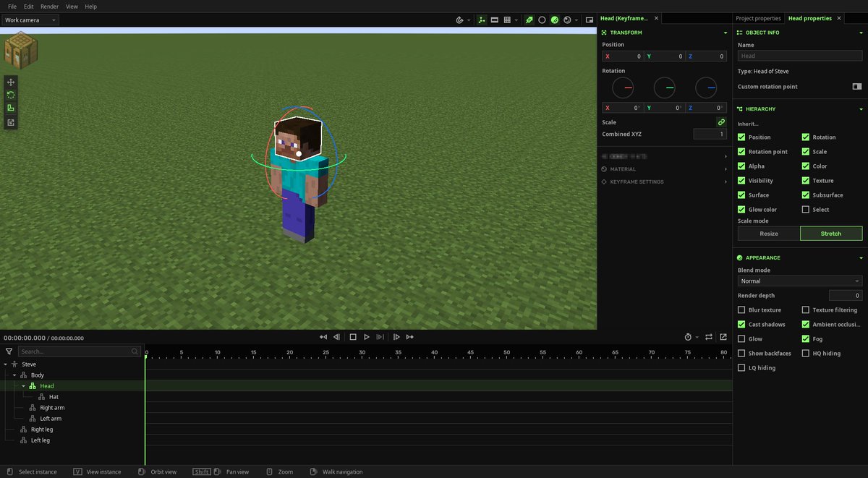Toggle the hierarchy overlay icon in the viewport header
This screenshot has height=478, width=868.
click(482, 20)
